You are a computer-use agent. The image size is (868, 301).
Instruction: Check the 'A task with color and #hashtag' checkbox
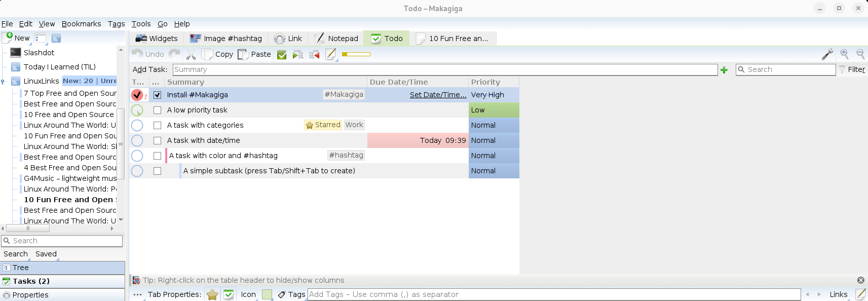pos(158,156)
